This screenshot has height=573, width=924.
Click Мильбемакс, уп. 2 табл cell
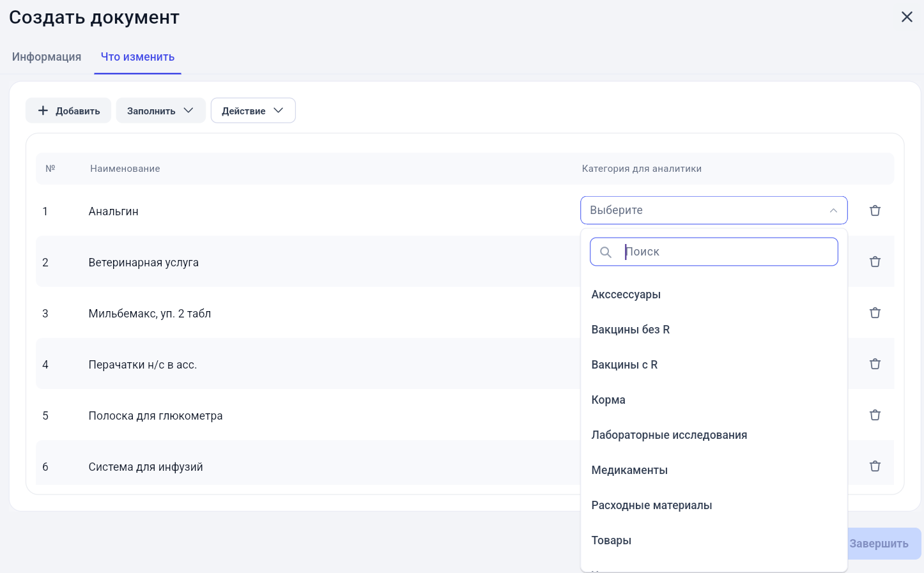coord(150,314)
